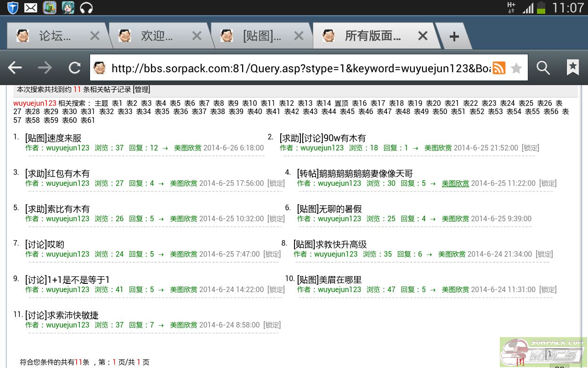The image size is (588, 368).
Task: Close the 论坛 tab
Action: click(95, 36)
